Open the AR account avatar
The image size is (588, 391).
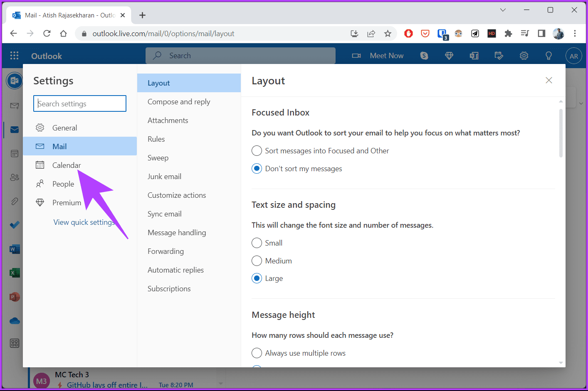[574, 56]
